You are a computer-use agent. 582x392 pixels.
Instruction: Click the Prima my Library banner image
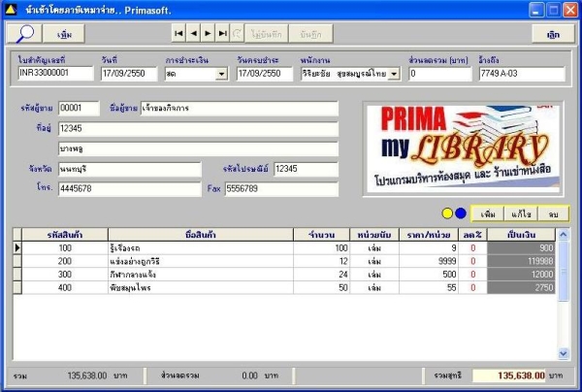tap(464, 148)
